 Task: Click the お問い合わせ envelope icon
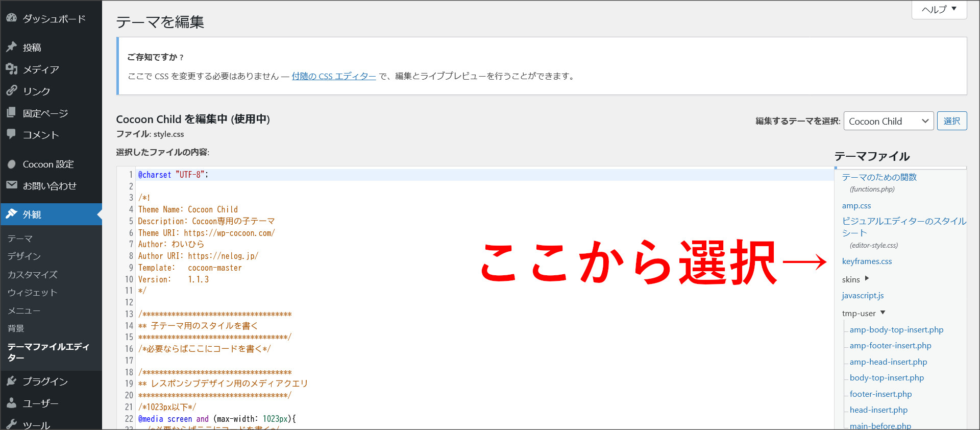[x=11, y=185]
